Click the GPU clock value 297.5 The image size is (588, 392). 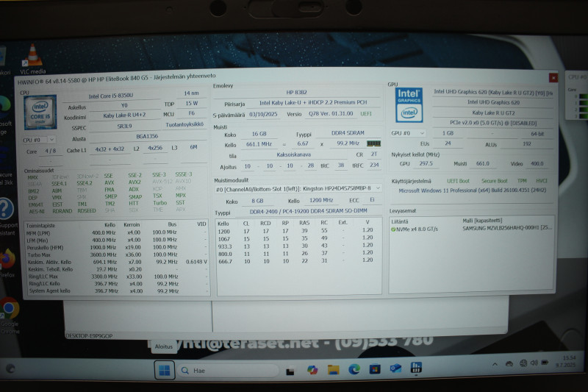pos(426,163)
